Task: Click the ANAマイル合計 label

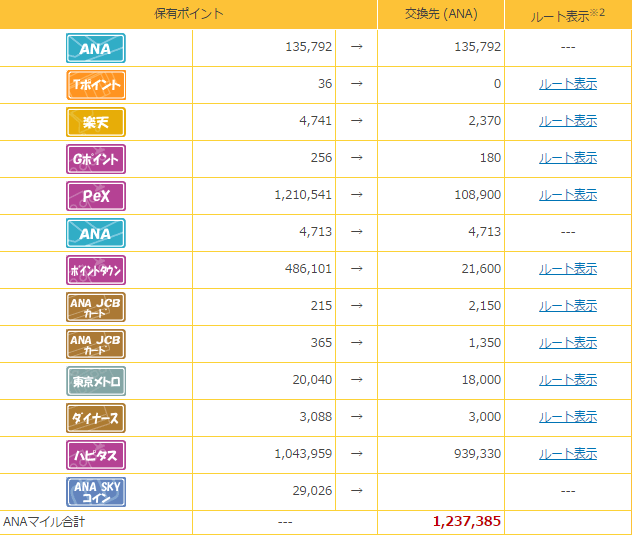Action: click(44, 522)
